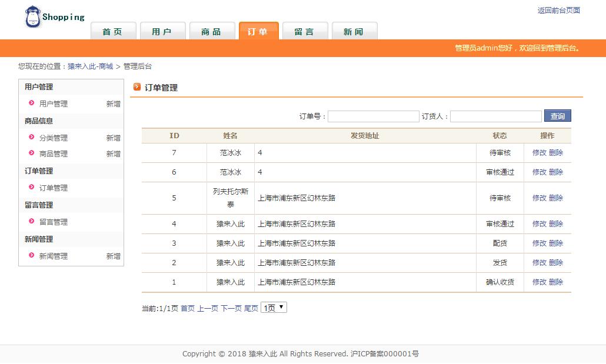
Task: Click 修改 on order ID 7
Action: 540,152
